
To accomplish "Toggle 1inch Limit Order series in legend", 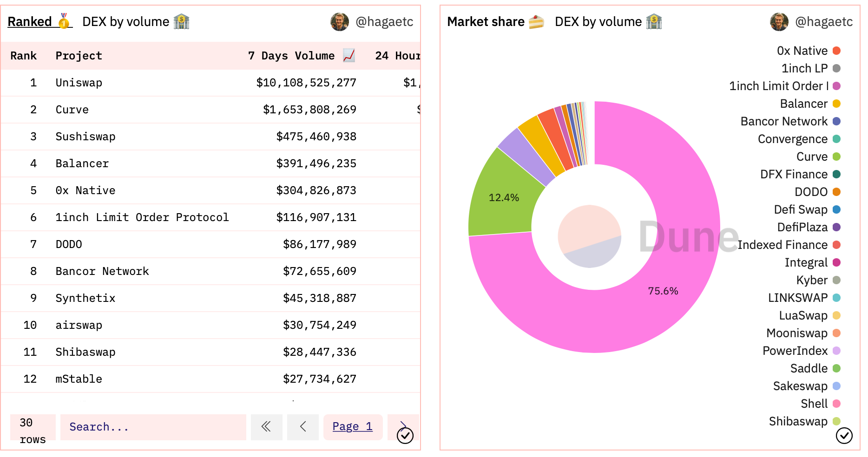I will coord(785,86).
